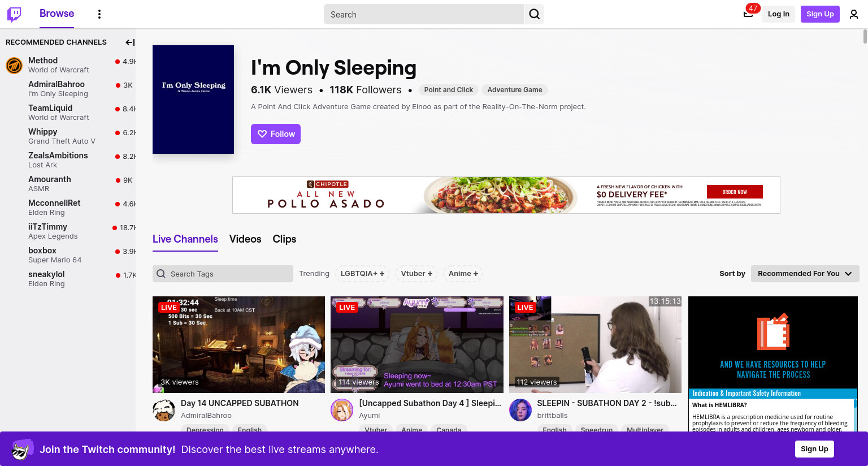This screenshot has width=868, height=466.
Task: Click Ayumi's streamer avatar
Action: 342,410
